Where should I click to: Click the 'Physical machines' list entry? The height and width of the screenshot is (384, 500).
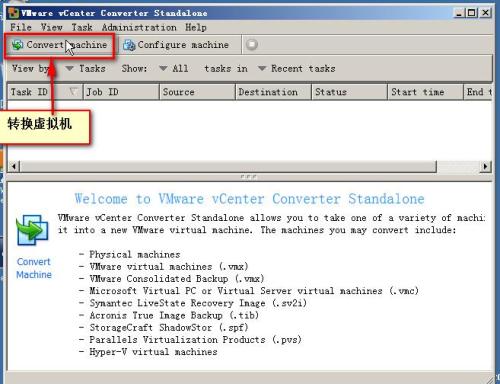(x=135, y=255)
